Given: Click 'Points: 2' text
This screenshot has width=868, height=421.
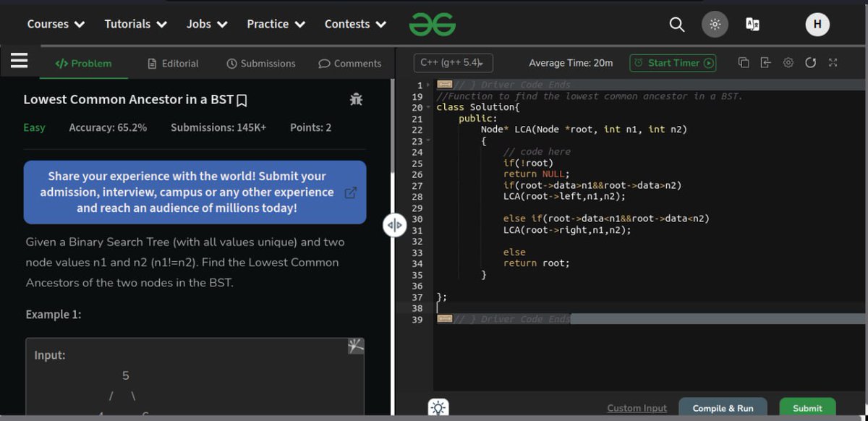Looking at the screenshot, I should pyautogui.click(x=310, y=128).
